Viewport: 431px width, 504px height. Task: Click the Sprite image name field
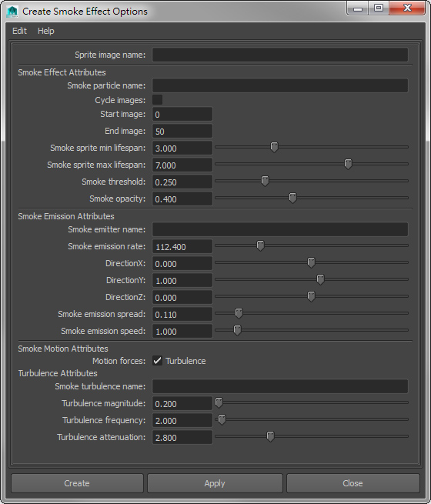280,55
